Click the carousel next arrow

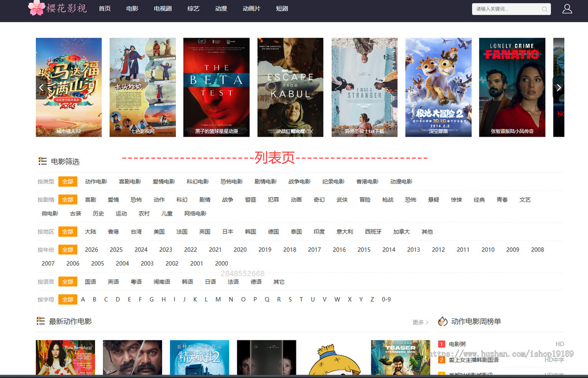pos(559,88)
